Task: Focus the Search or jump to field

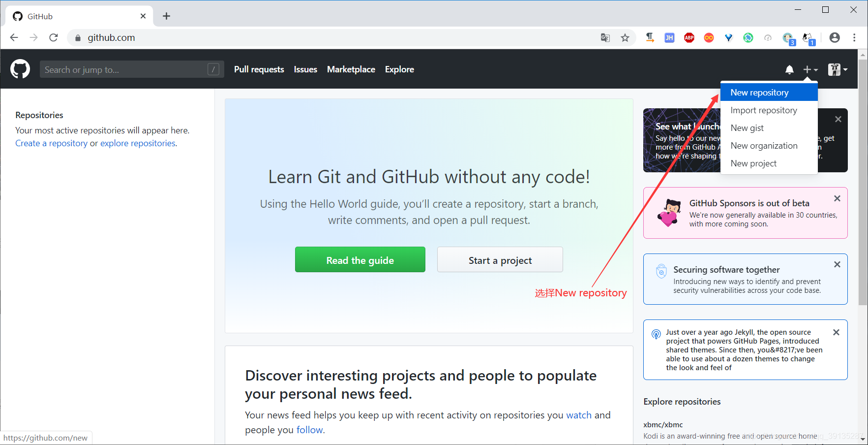Action: [132, 69]
